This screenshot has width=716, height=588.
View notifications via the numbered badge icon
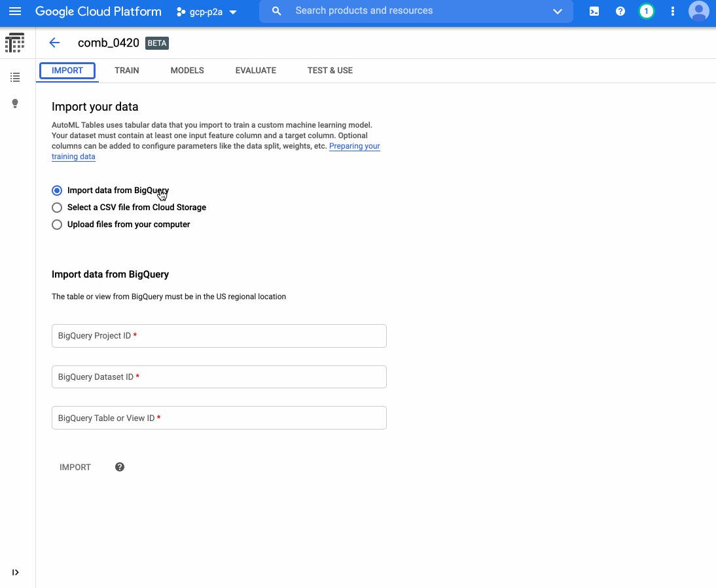(646, 11)
